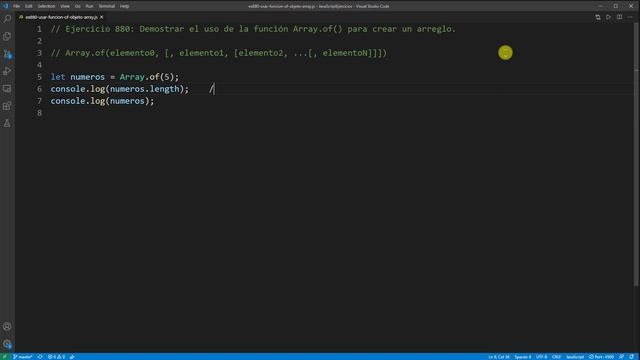
Task: Click the feedback icon in status bar
Action: (621, 357)
